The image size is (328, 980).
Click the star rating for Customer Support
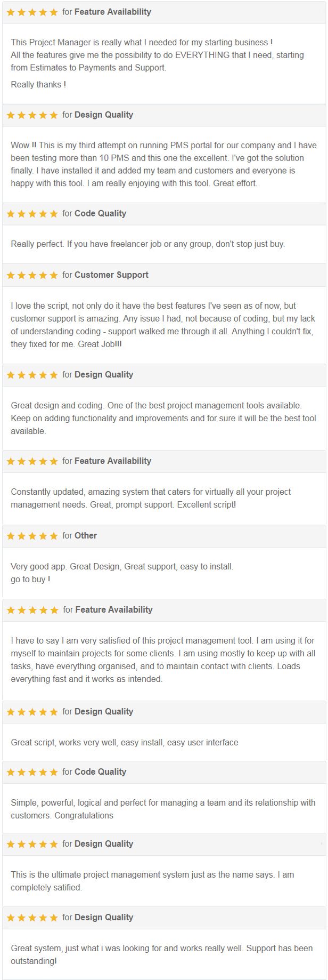32,275
